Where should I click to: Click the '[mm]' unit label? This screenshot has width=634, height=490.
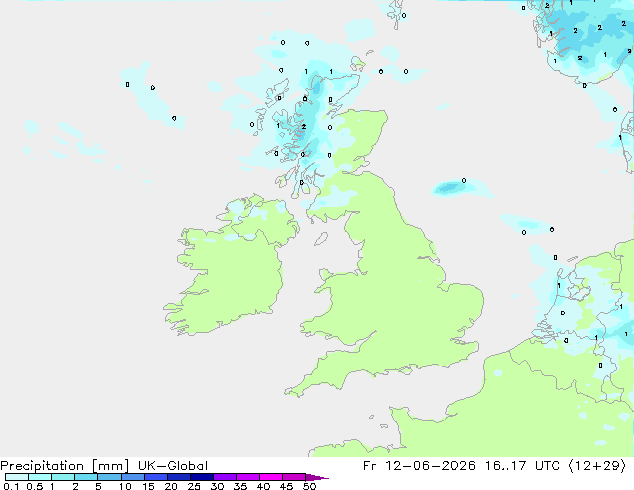tap(111, 466)
